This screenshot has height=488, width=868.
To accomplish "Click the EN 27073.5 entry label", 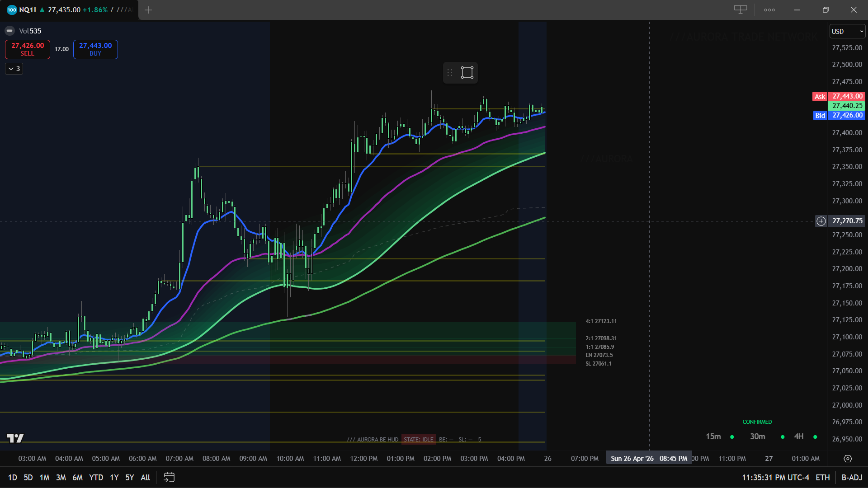I will point(599,355).
